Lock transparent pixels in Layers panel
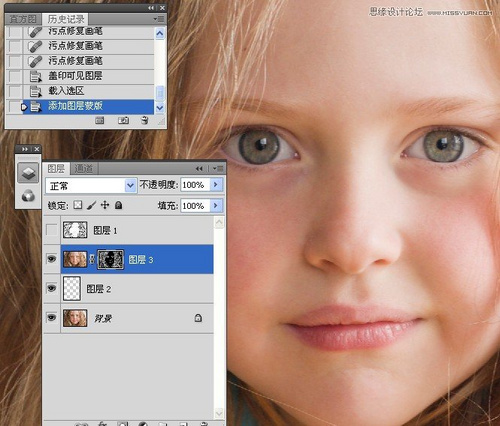 click(78, 205)
